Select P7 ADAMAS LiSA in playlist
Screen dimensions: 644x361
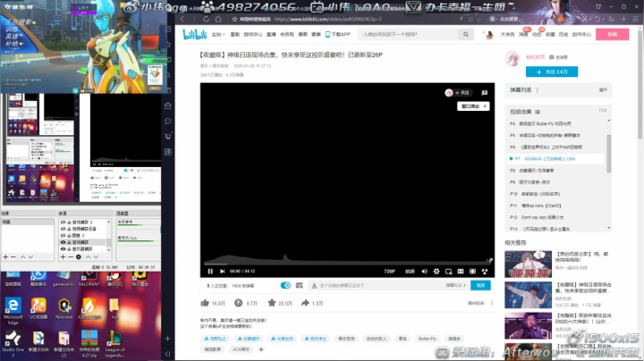coord(556,159)
